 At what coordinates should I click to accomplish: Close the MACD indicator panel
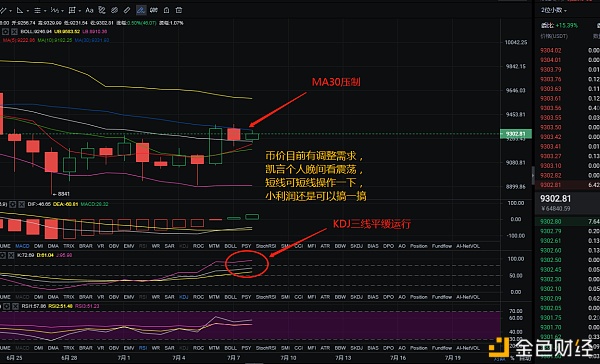click(21, 204)
